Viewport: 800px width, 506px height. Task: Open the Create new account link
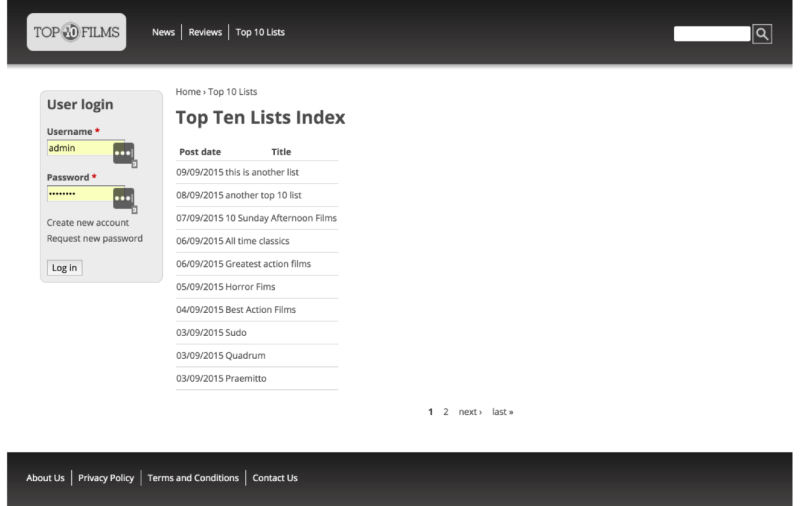tap(88, 222)
